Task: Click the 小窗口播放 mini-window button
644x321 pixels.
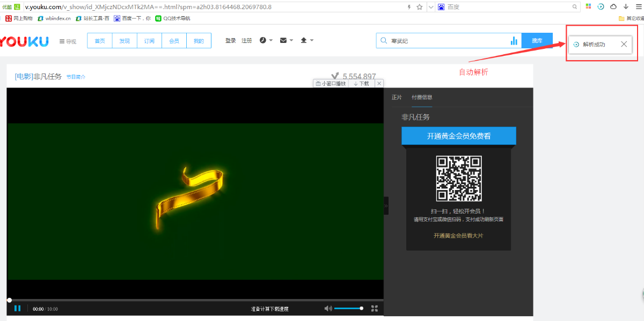Action: pos(331,84)
